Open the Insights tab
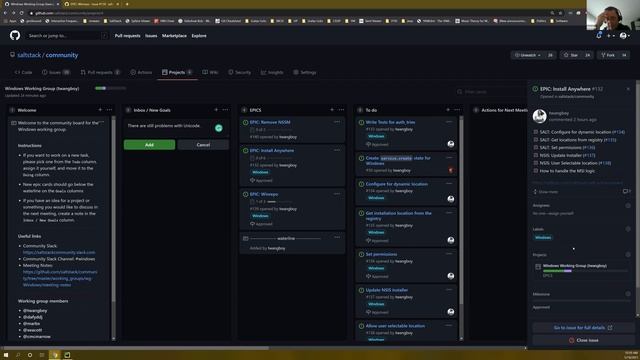 272,72
